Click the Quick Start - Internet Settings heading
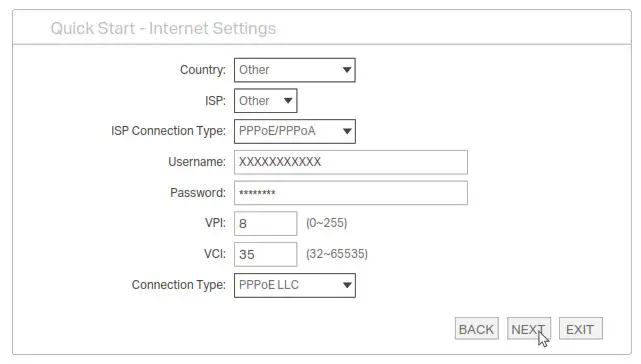Viewport: 641px width, 364px height. (x=163, y=28)
